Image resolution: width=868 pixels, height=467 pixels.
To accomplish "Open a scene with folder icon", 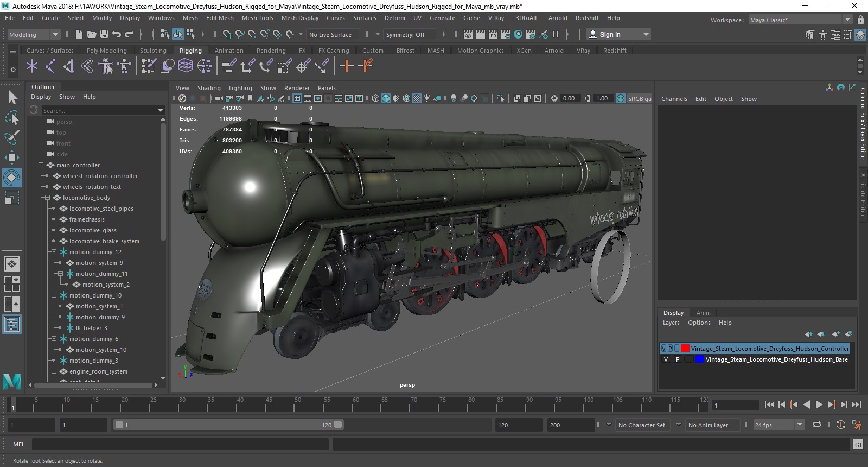I will [x=92, y=34].
